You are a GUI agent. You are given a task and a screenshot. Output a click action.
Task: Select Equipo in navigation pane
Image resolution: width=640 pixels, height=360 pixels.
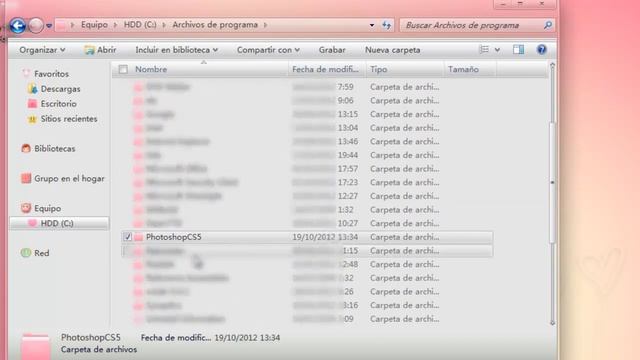(47, 208)
